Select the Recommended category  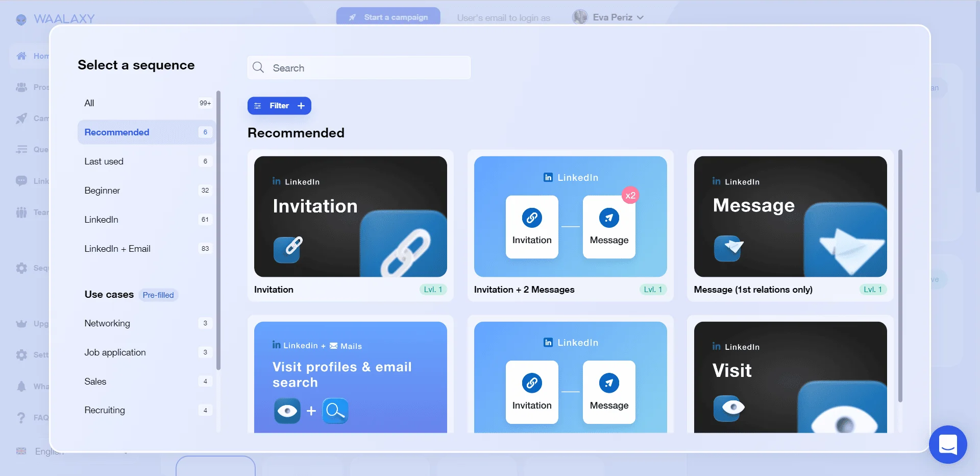coord(147,132)
